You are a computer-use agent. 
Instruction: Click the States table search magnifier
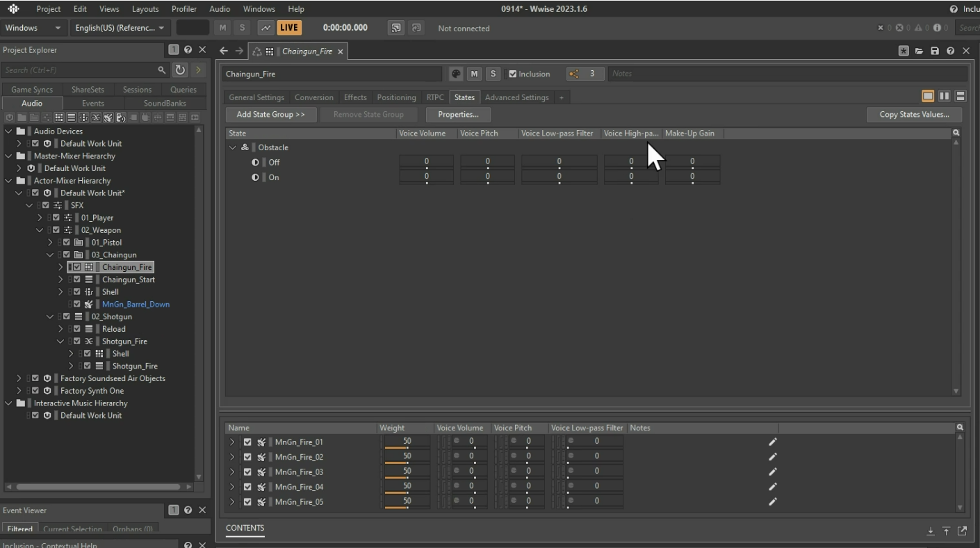click(x=956, y=133)
